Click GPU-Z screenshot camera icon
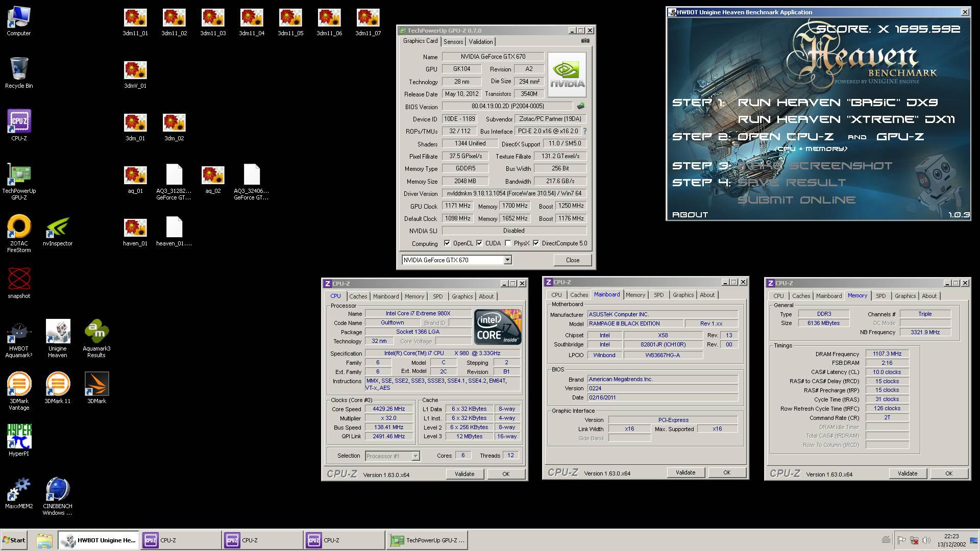Image resolution: width=980 pixels, height=551 pixels. click(x=585, y=41)
